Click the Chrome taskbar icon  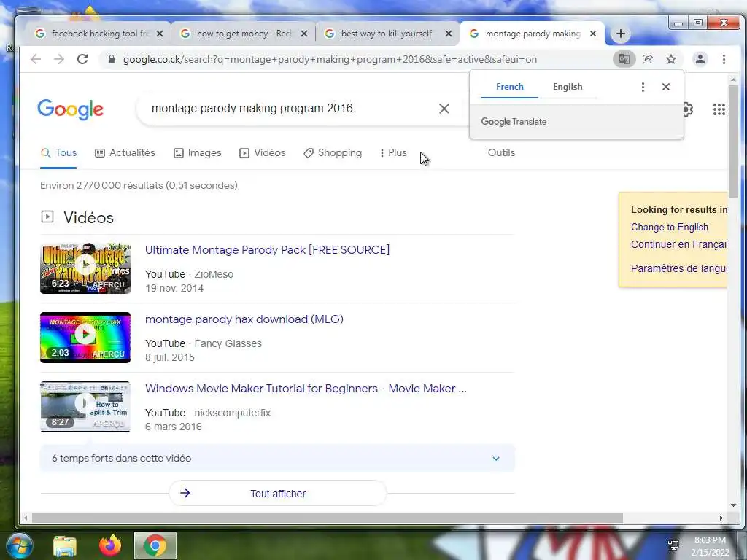[155, 545]
